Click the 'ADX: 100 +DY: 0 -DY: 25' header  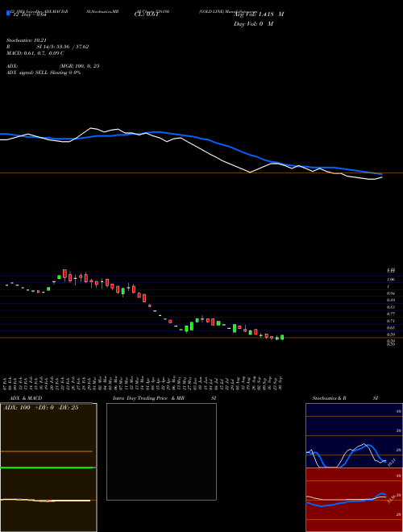tap(41, 408)
